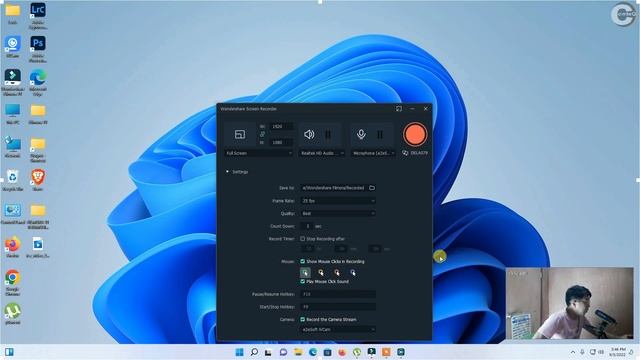This screenshot has width=640, height=360.
Task: Open the recorder help/feedback icon near record button
Action: pos(405,153)
